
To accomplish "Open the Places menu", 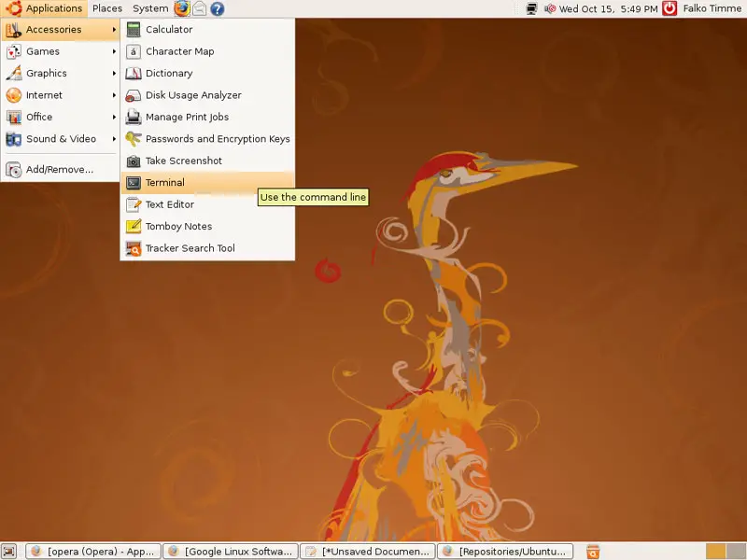I will pos(107,8).
